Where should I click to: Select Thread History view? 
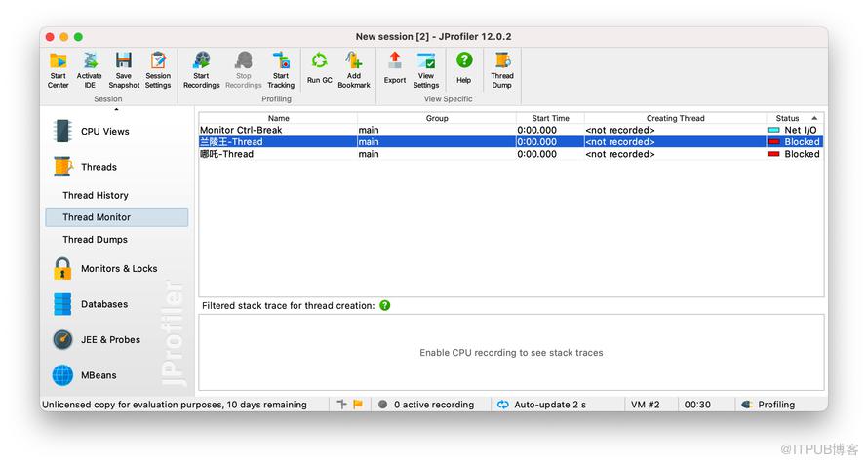[x=96, y=195]
